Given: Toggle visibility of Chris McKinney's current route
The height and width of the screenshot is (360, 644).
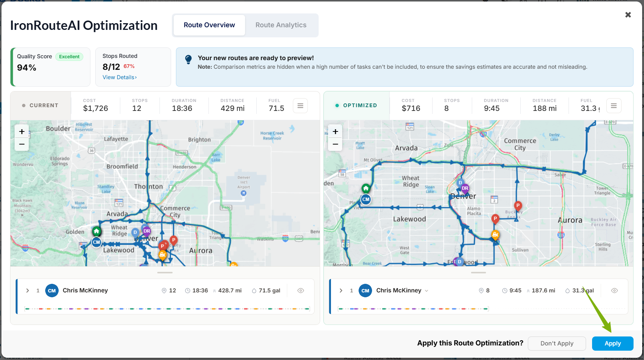Looking at the screenshot, I should [301, 291].
